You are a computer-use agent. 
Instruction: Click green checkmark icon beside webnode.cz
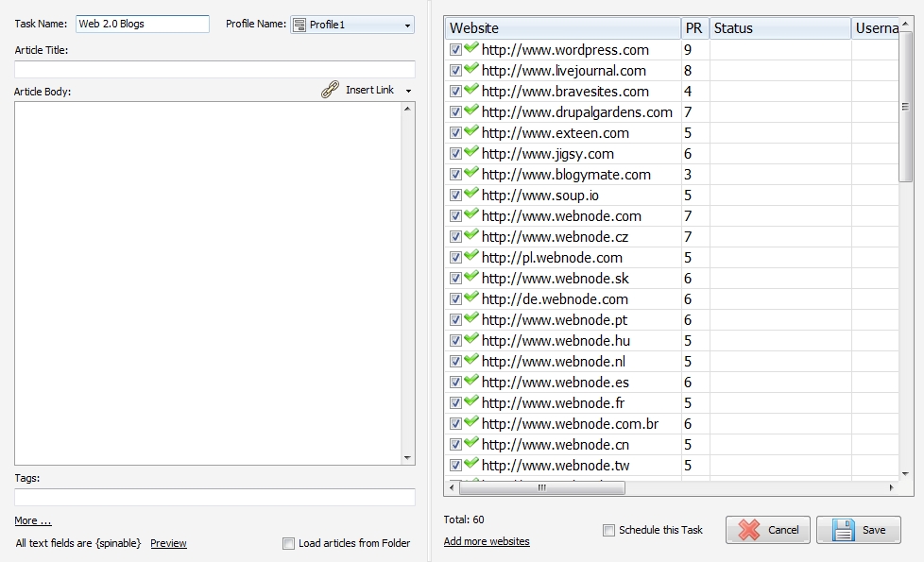point(471,234)
